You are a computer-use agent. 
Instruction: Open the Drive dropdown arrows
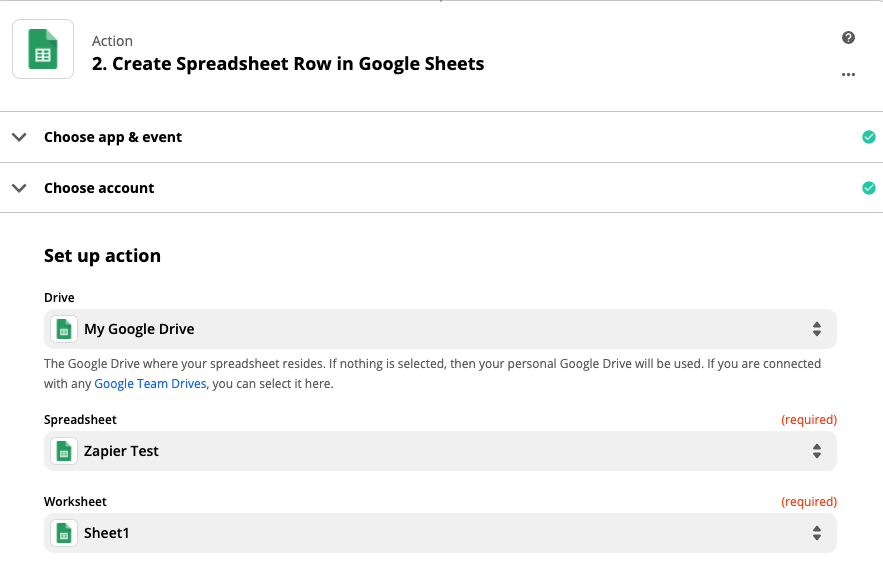[x=817, y=329]
